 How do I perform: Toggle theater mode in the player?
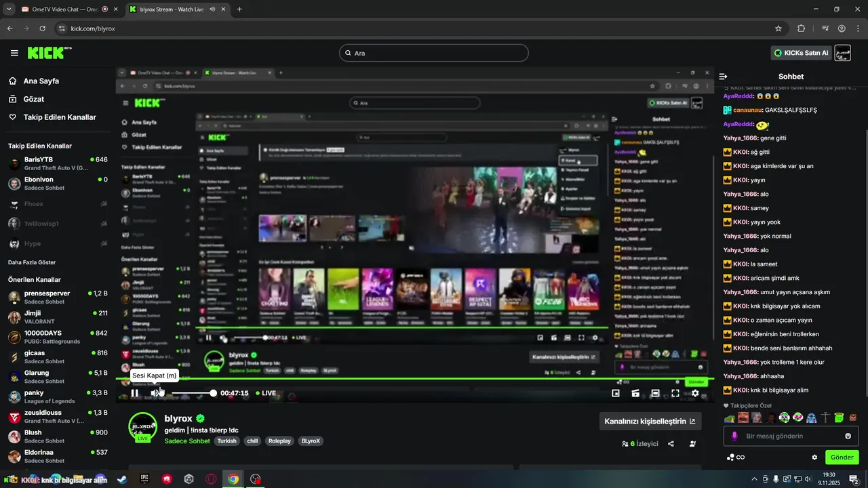655,393
